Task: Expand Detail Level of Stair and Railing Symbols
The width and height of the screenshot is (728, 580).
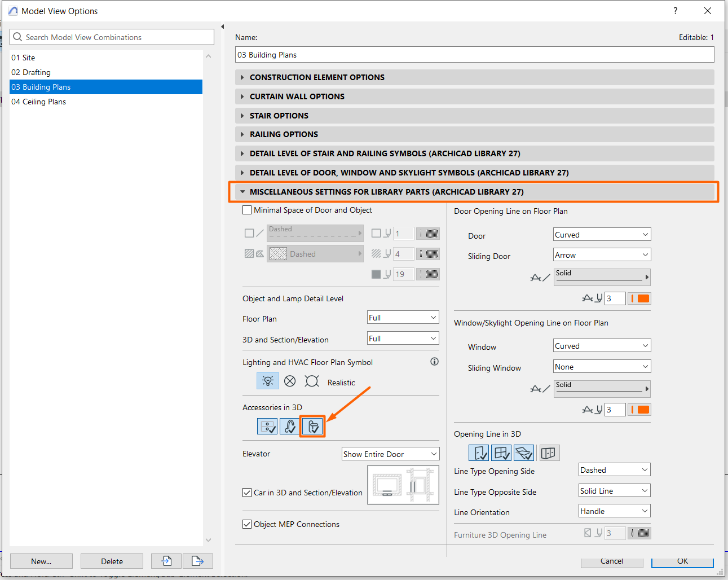Action: [x=475, y=153]
